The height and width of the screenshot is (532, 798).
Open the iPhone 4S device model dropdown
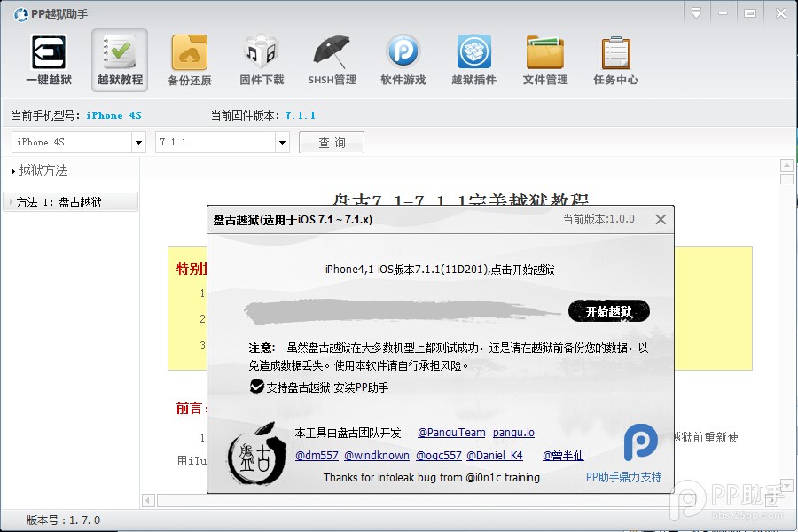pyautogui.click(x=139, y=142)
